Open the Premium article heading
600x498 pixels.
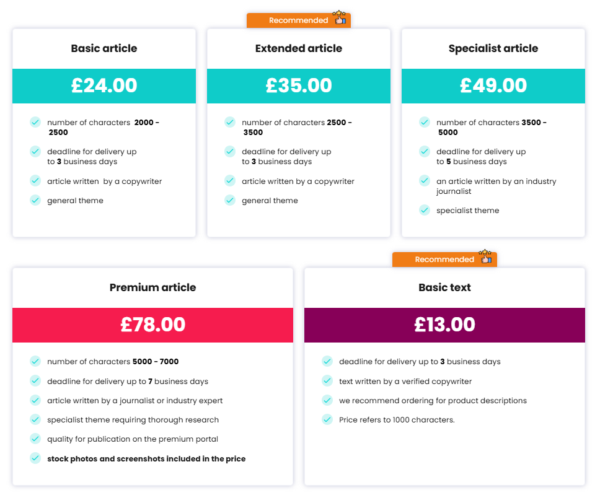(152, 288)
